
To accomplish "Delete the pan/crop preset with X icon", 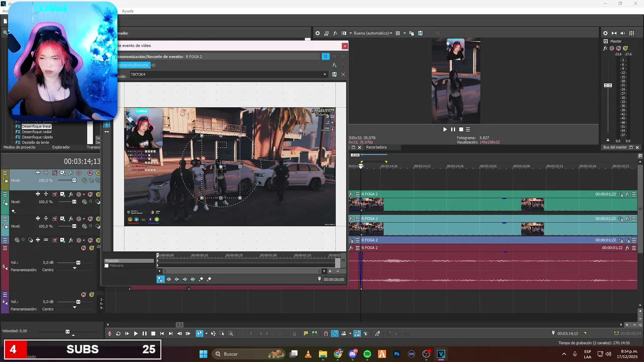I will tap(343, 74).
